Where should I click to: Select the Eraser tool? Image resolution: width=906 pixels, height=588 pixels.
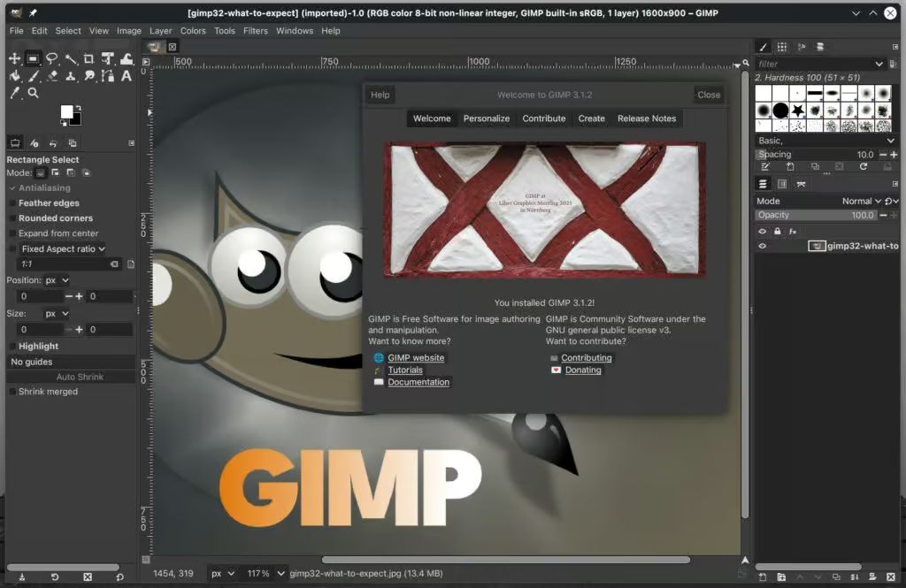point(52,76)
